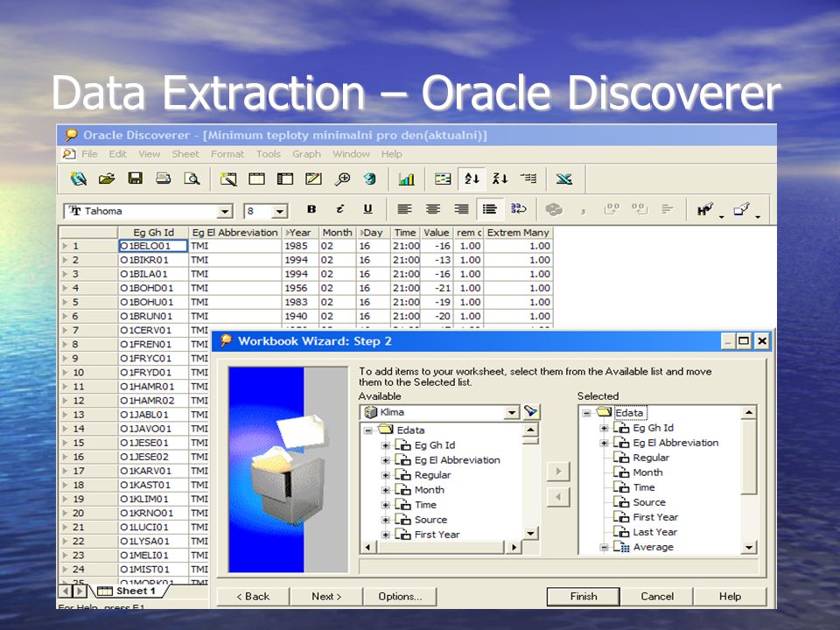Toggle Italic formatting button
840x630 pixels.
coord(339,209)
